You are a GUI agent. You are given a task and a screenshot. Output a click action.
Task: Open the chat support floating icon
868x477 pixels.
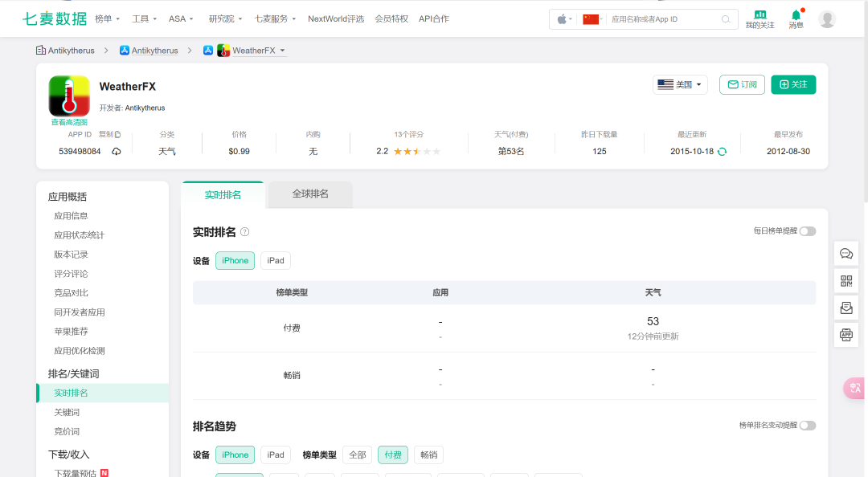point(846,254)
